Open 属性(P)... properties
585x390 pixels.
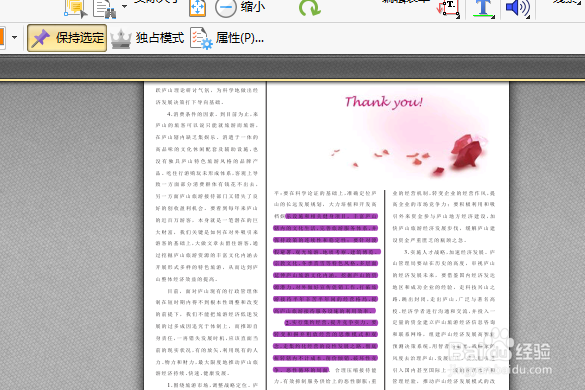click(x=227, y=38)
